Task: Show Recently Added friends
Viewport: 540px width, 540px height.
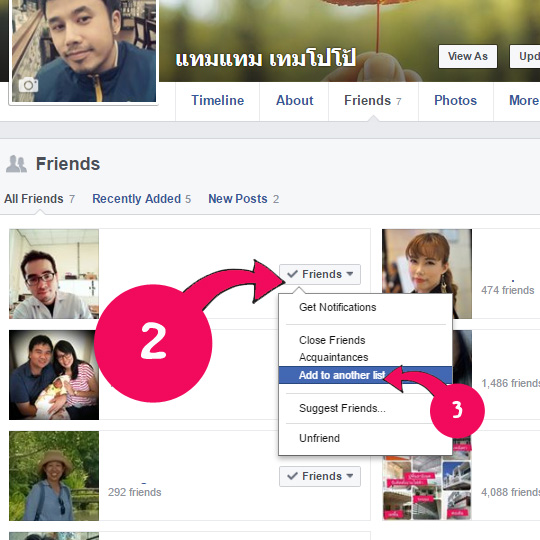Action: (x=142, y=199)
